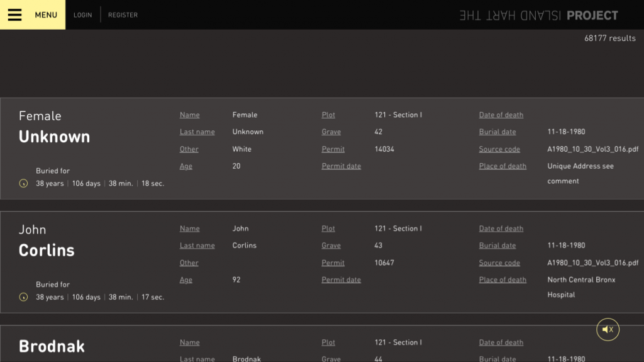This screenshot has width=644, height=362.
Task: Toggle the sound mute button
Action: pos(608,329)
